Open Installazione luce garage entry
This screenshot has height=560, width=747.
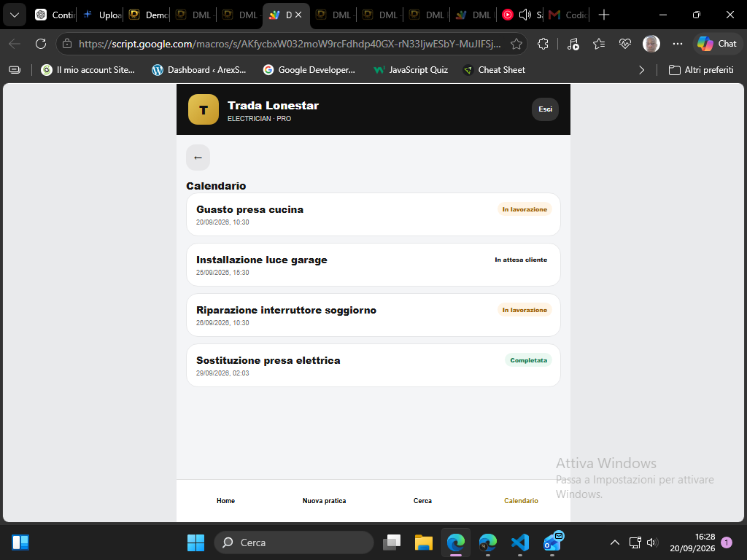pos(373,265)
